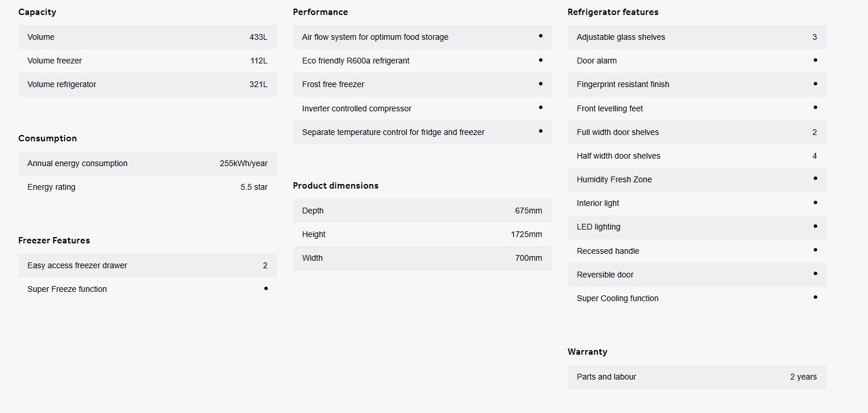
Task: Click the Refrigerator features heading
Action: (x=613, y=12)
